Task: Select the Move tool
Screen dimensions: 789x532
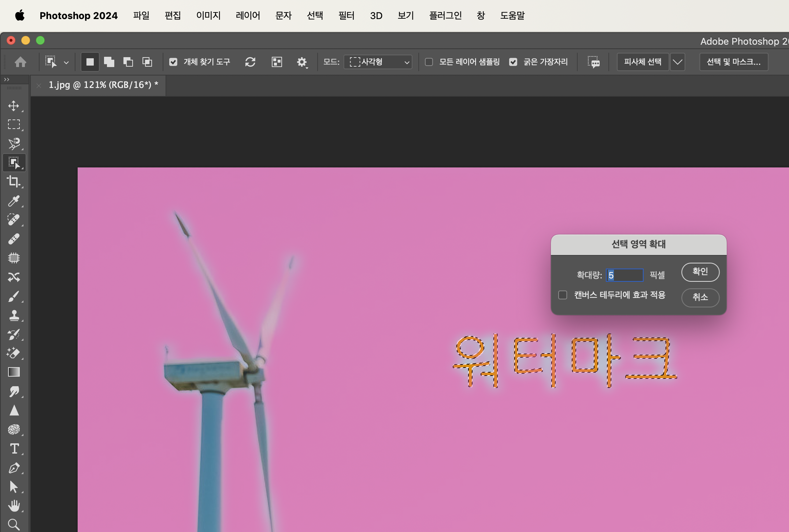Action: pos(14,106)
